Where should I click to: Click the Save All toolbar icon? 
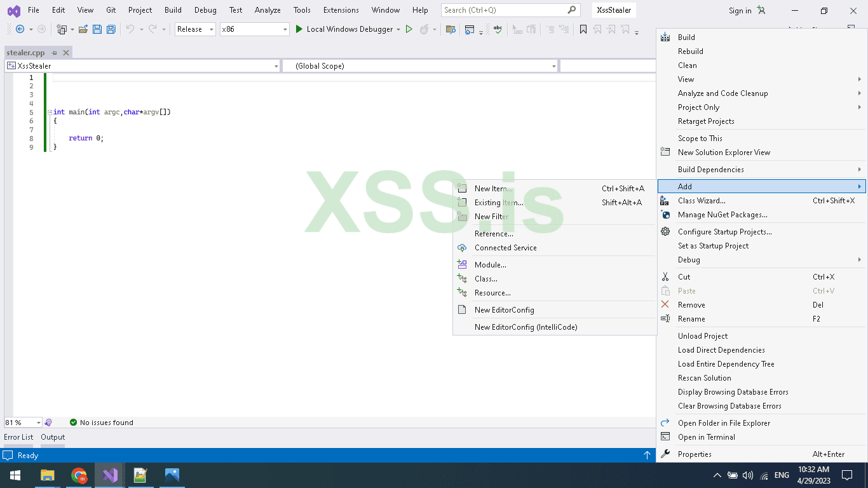pyautogui.click(x=111, y=29)
